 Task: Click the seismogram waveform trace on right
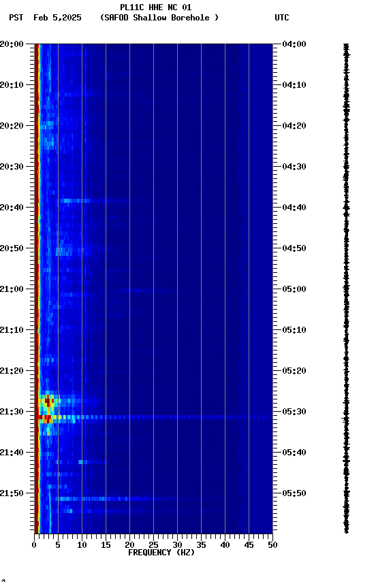tap(346, 289)
